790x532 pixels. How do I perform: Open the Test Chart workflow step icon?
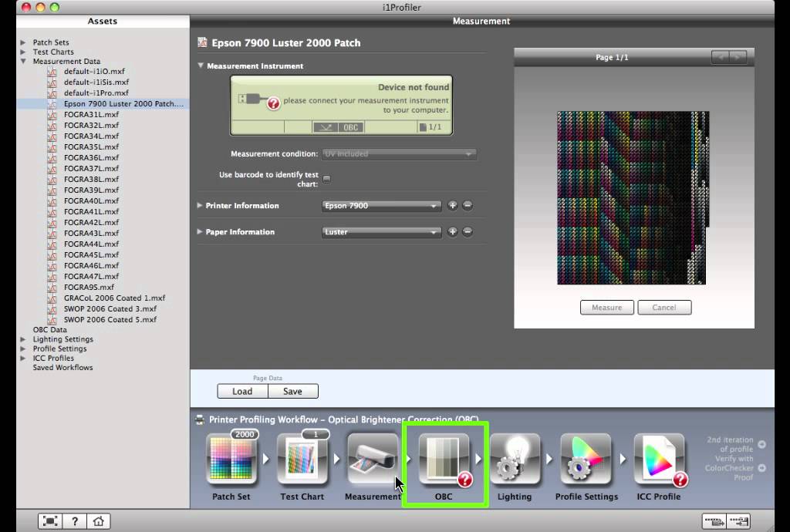click(x=302, y=459)
